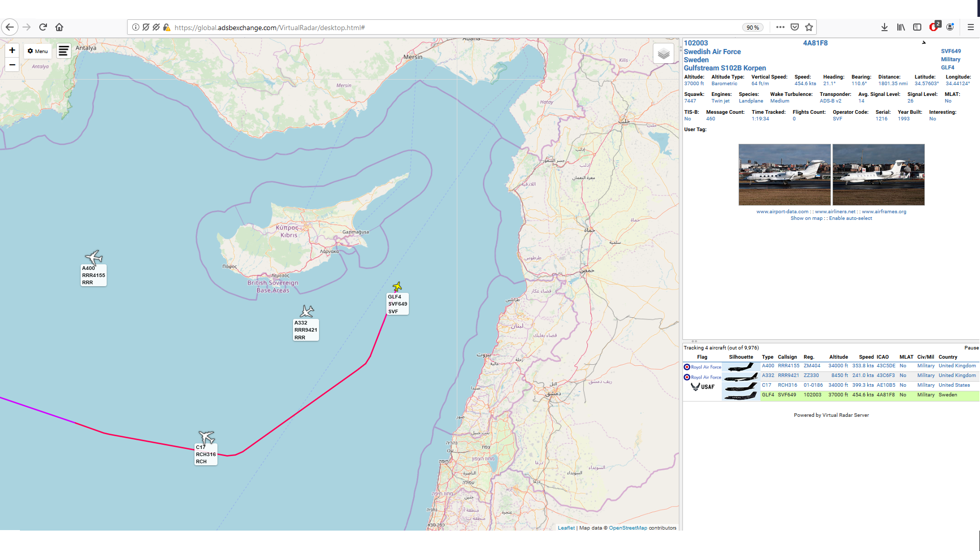Open the map layers selector
The image size is (980, 551).
point(663,54)
